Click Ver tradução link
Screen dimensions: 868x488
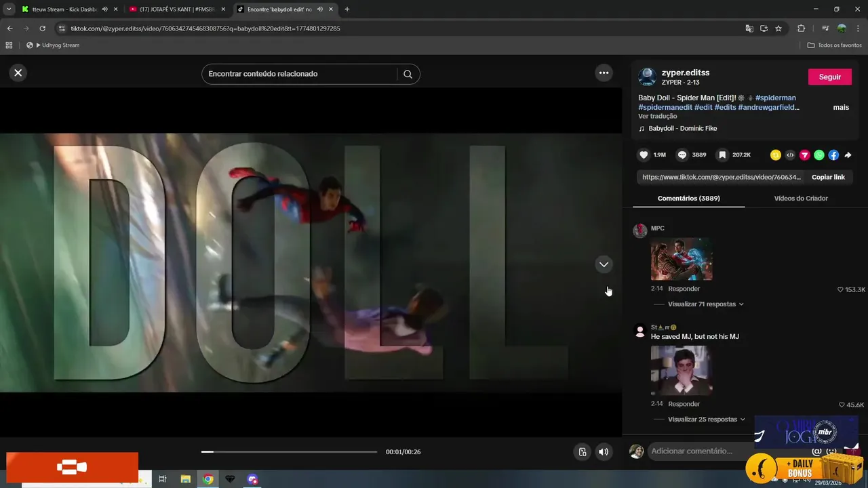click(x=658, y=117)
